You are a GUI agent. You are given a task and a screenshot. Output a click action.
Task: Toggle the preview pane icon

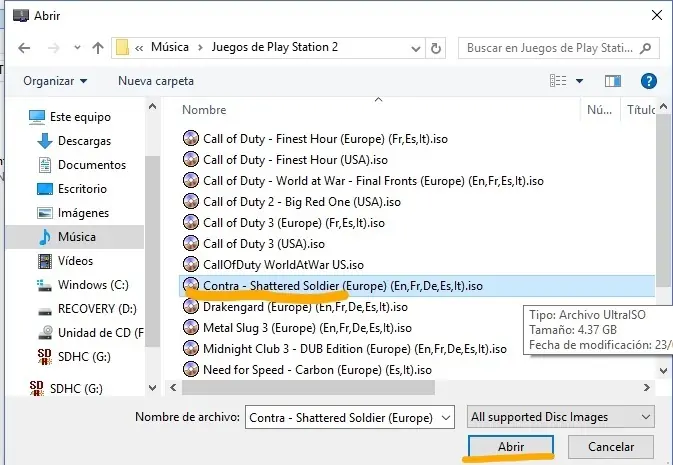(x=612, y=81)
